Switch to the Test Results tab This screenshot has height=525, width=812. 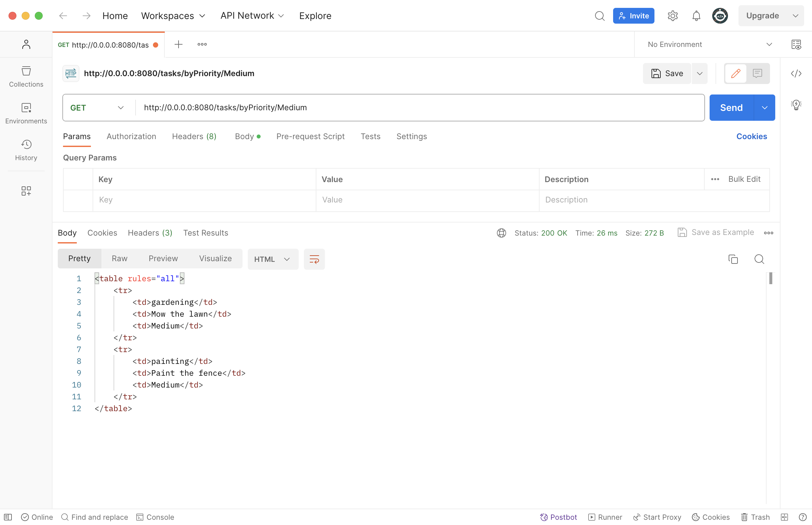205,233
